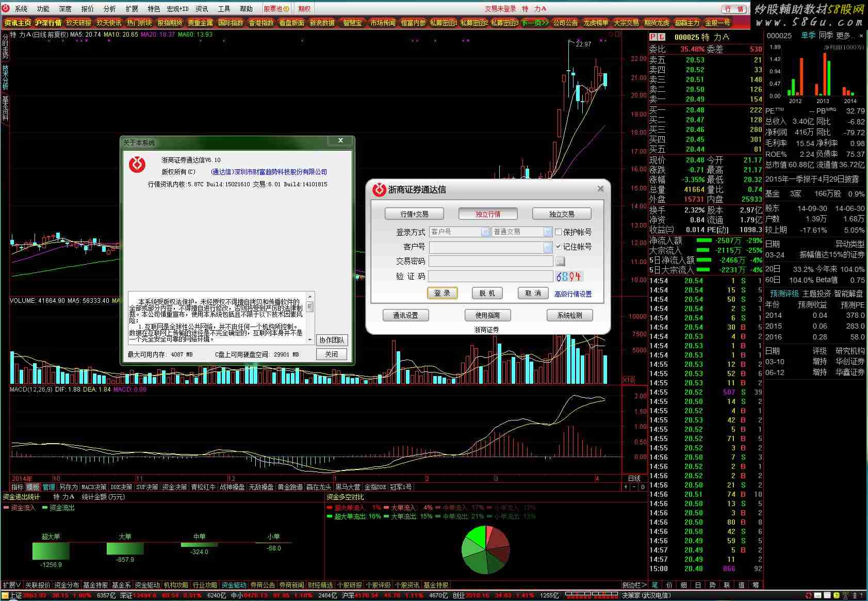868x601 pixels.
Task: Enable the 保护帐号 checkbox
Action: pos(558,232)
